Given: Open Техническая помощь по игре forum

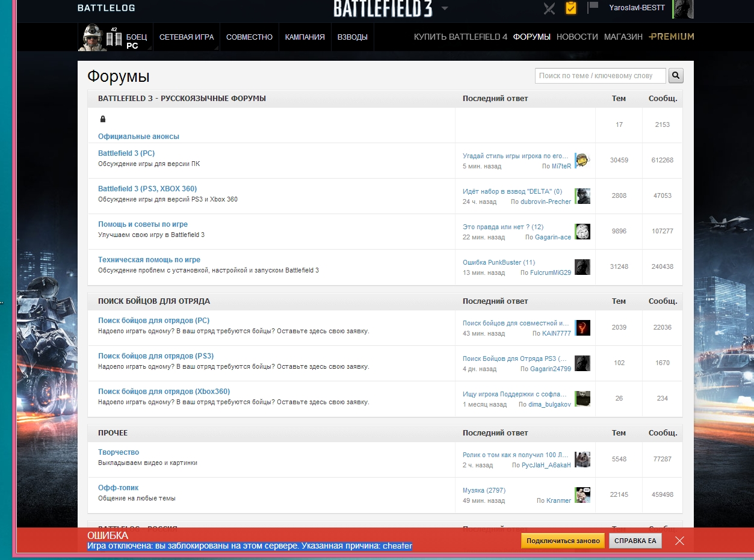Looking at the screenshot, I should pyautogui.click(x=149, y=260).
